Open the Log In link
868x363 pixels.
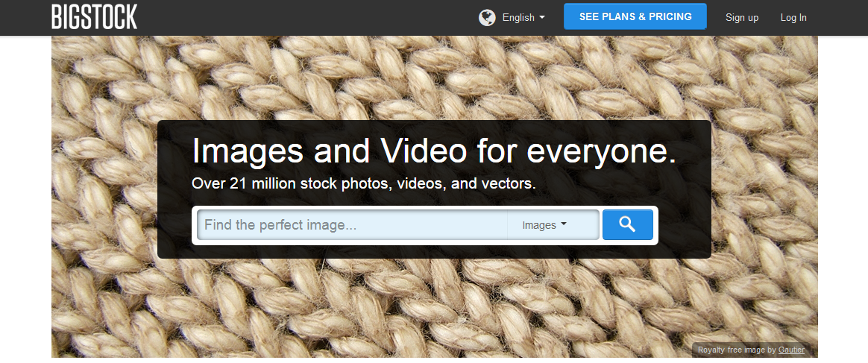point(793,18)
